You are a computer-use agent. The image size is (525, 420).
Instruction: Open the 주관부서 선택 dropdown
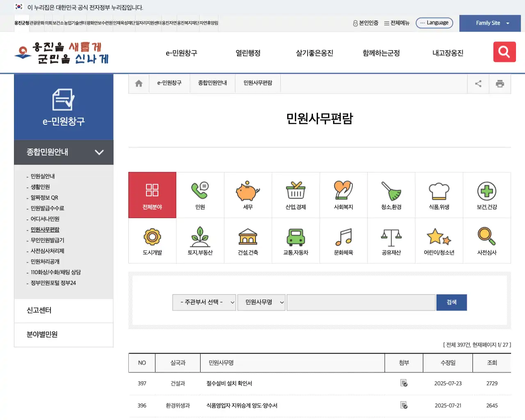click(204, 302)
